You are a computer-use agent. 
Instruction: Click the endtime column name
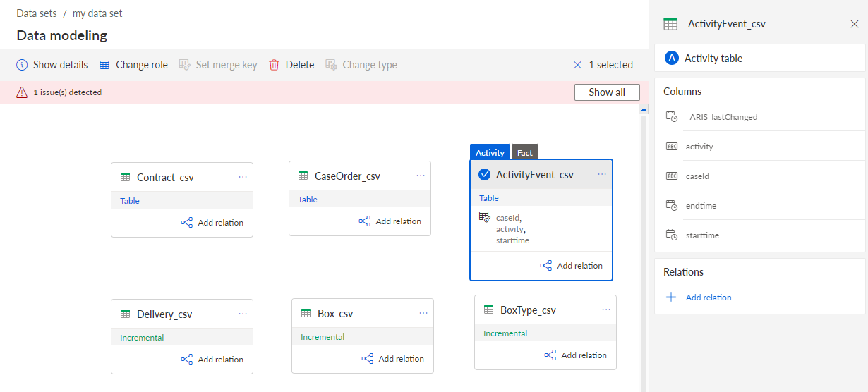coord(701,206)
